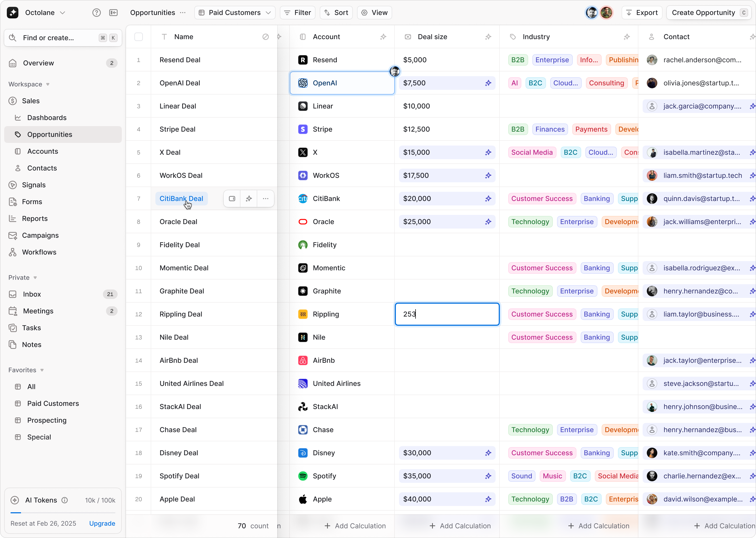Pin jack.garcia's email in the Contact column
756x538 pixels.
click(x=753, y=106)
